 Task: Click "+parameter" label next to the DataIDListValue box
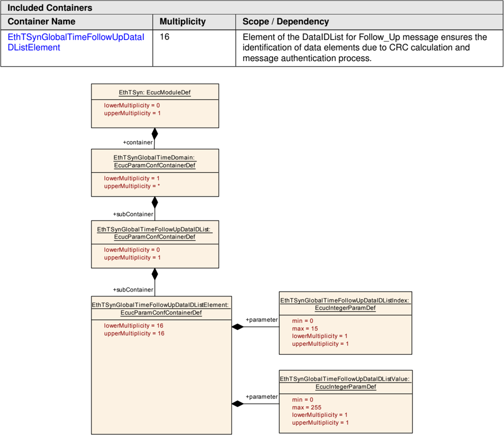tap(261, 397)
